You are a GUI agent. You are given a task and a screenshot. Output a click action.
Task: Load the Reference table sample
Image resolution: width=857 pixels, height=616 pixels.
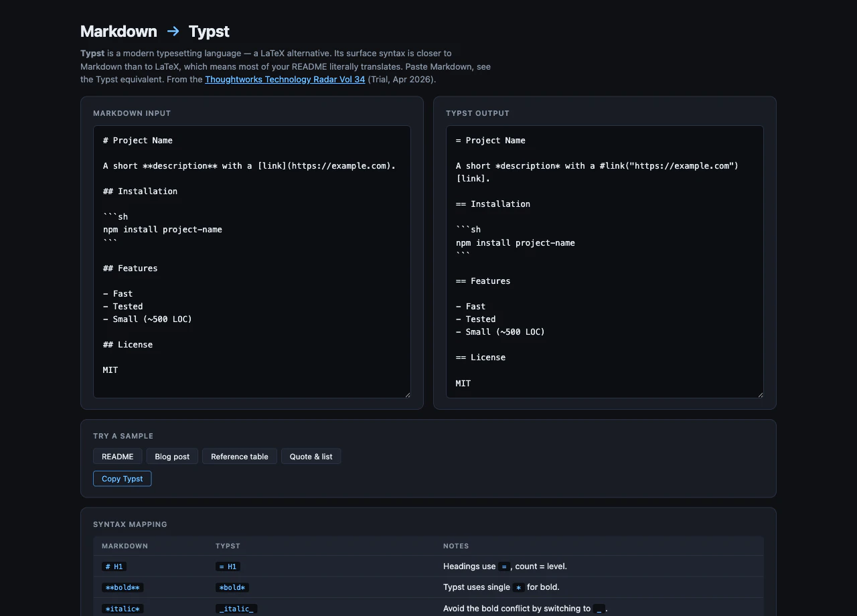240,457
